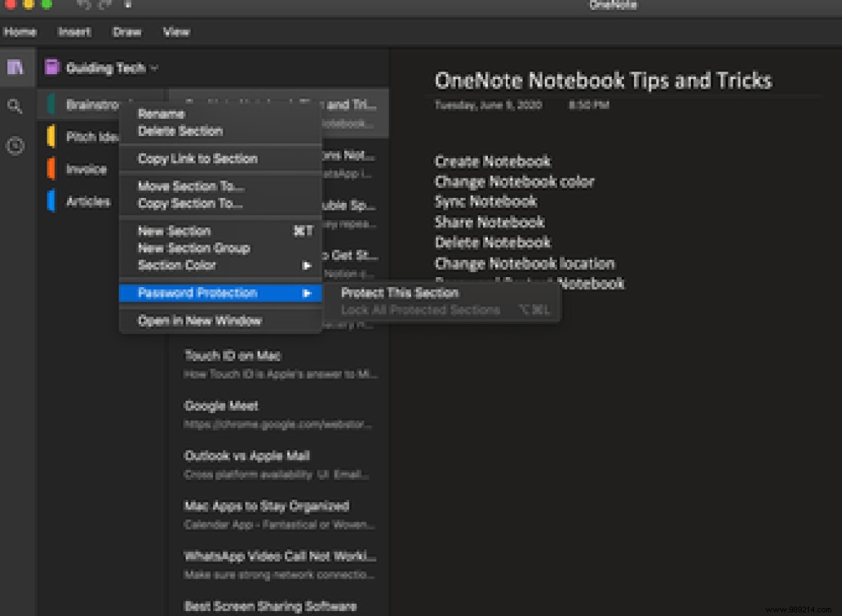Select the blue Articles section tab icon
The height and width of the screenshot is (616, 842).
(51, 201)
